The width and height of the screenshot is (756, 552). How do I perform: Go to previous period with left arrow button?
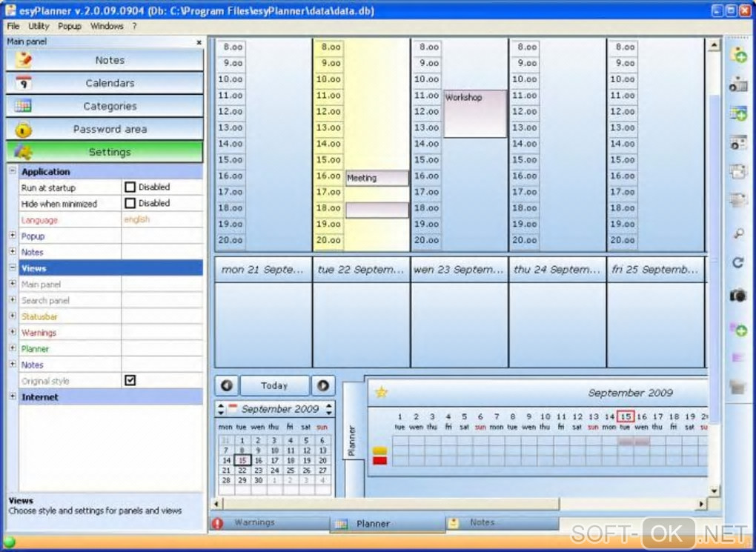click(227, 386)
